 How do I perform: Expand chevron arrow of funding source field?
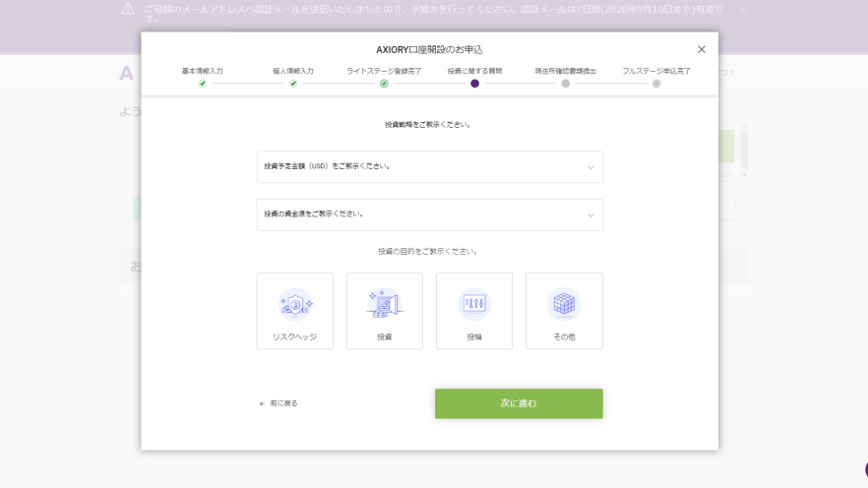tap(590, 215)
